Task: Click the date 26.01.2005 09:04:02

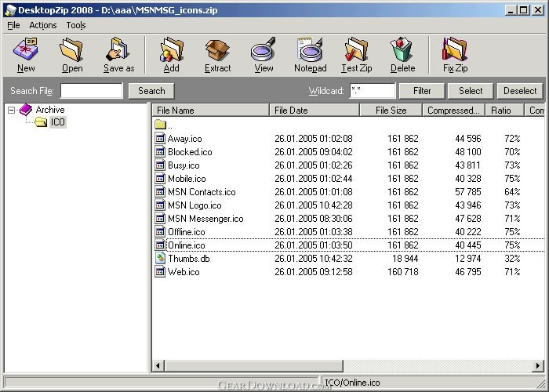Action: [x=314, y=152]
